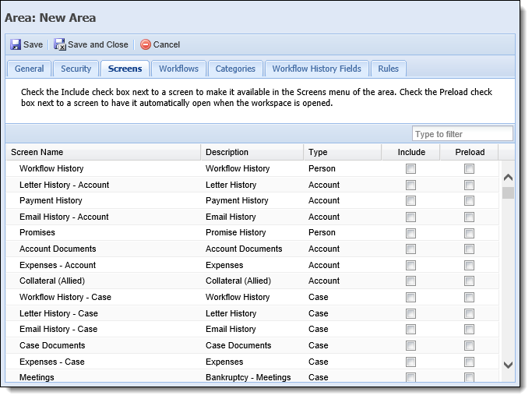Screen dimensions: 532x399
Task: Sort by Type column header
Action: (x=343, y=152)
